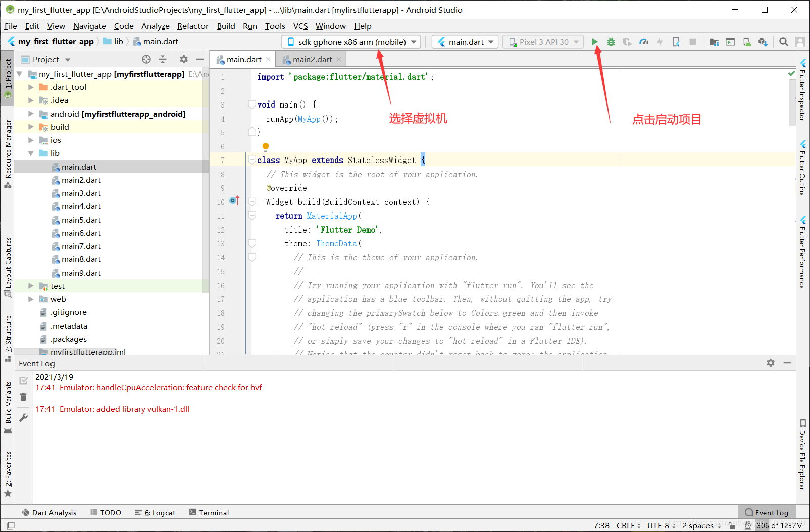This screenshot has height=532, width=810.
Task: Start debugging with the green bug icon
Action: [611, 42]
